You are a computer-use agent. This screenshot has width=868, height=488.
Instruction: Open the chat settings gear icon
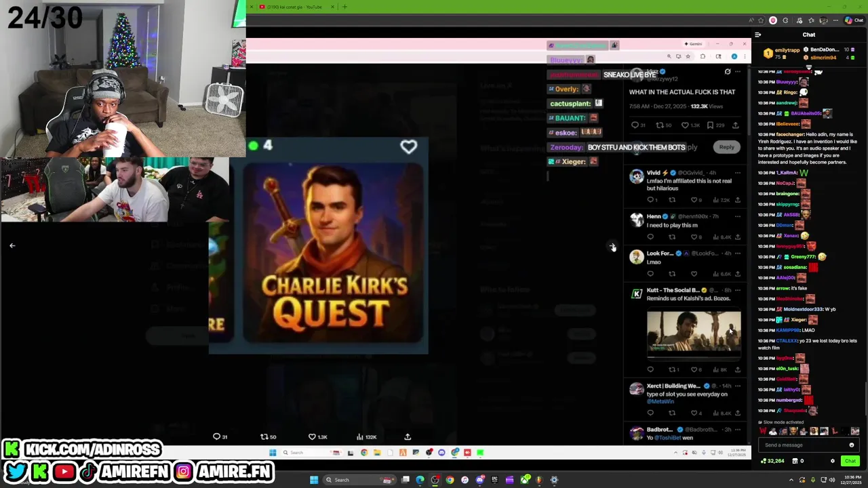(x=833, y=461)
